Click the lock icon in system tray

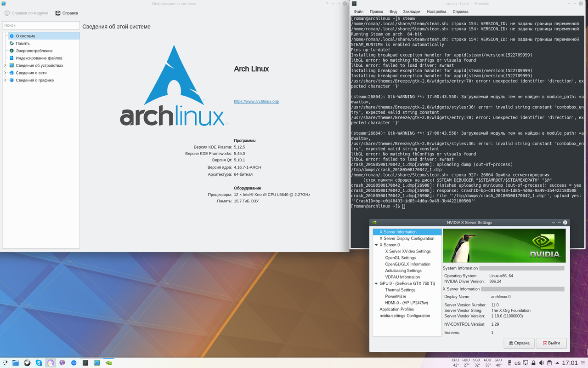click(x=533, y=363)
